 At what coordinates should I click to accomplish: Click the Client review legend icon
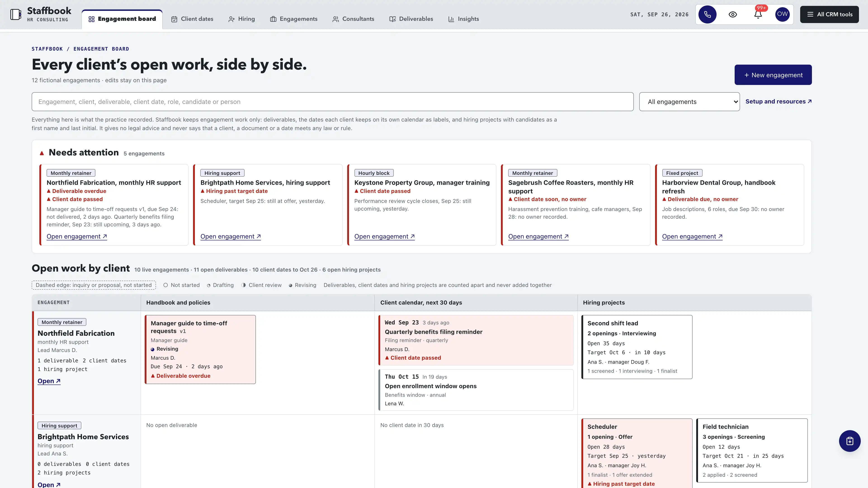244,285
